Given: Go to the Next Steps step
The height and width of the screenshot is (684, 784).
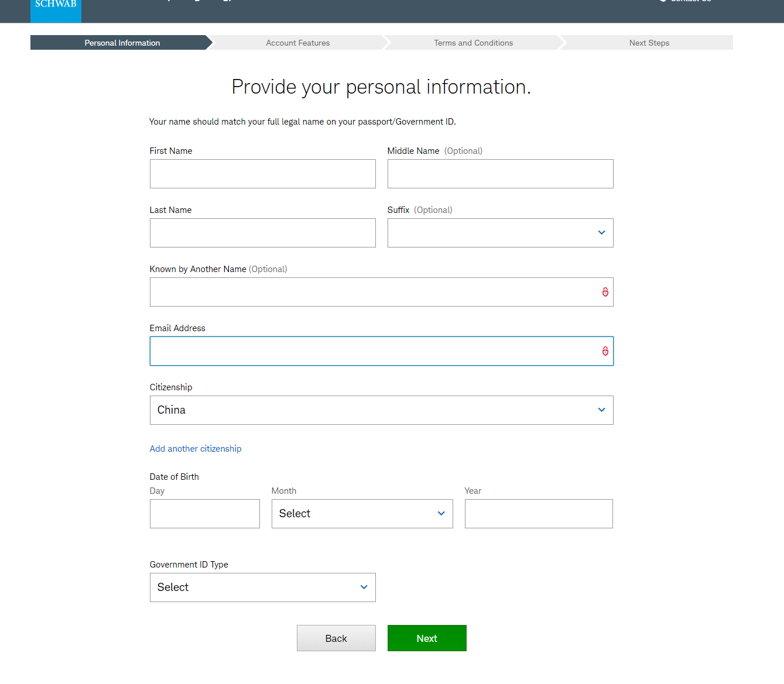Looking at the screenshot, I should [649, 43].
